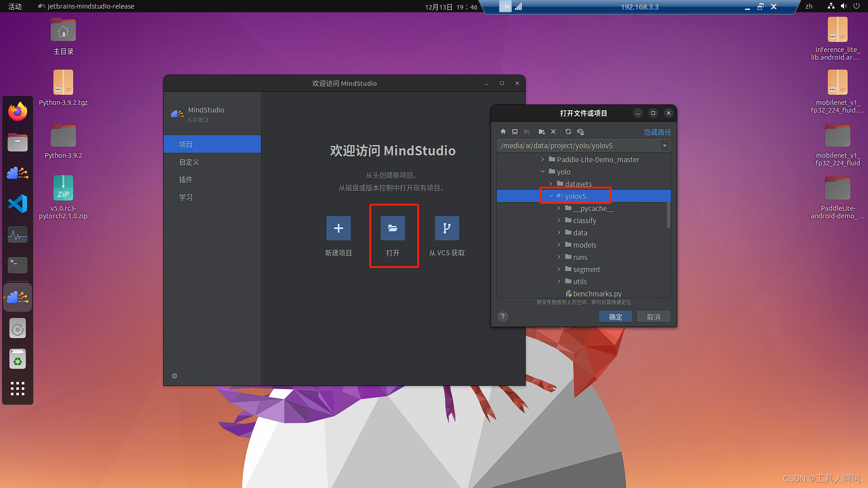The width and height of the screenshot is (868, 488).
Task: Collapse the yolo folder
Action: point(542,172)
